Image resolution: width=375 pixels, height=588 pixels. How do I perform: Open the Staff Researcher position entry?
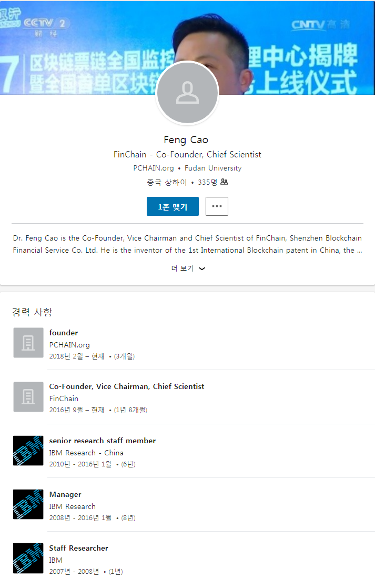coord(79,548)
